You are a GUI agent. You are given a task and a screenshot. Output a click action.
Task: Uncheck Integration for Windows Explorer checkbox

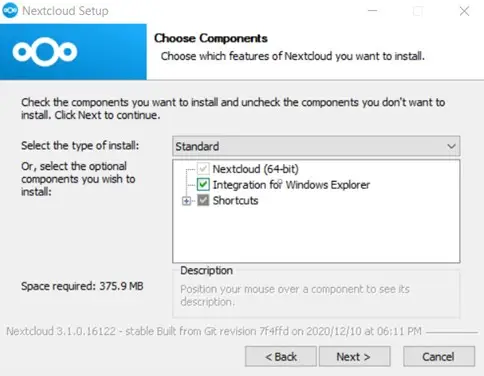point(203,184)
